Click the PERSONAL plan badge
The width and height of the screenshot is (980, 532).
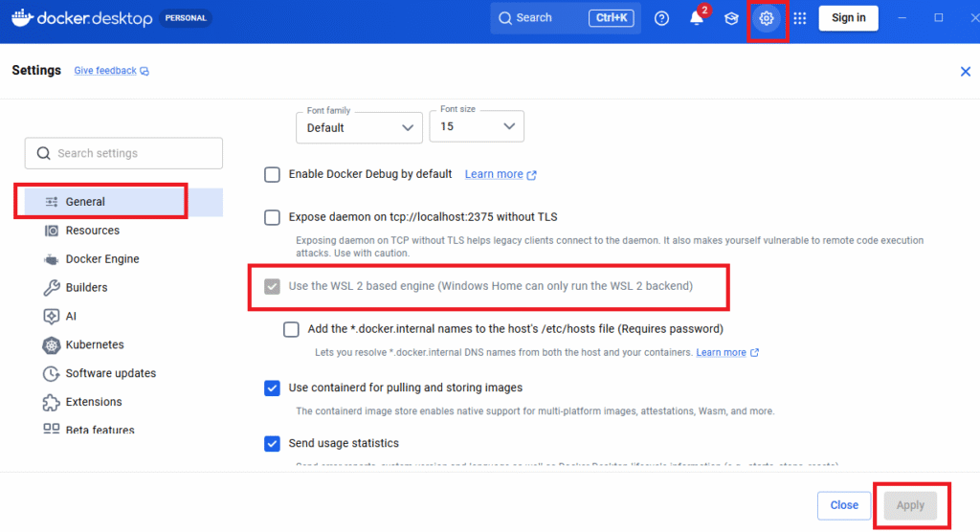[186, 18]
